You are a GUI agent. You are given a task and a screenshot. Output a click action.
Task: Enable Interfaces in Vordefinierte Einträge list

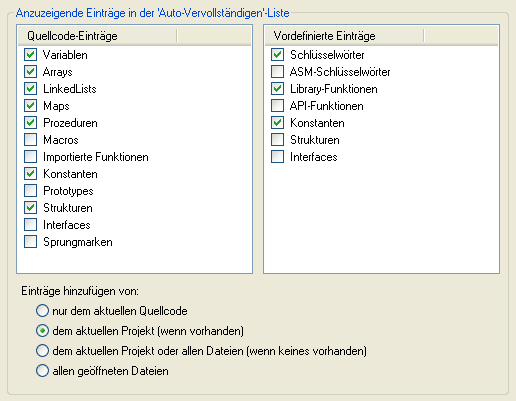tap(277, 157)
